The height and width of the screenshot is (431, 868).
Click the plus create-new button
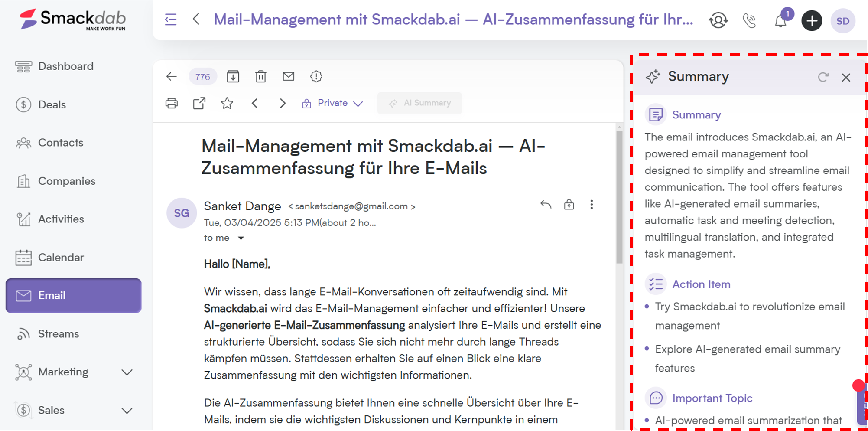[812, 20]
